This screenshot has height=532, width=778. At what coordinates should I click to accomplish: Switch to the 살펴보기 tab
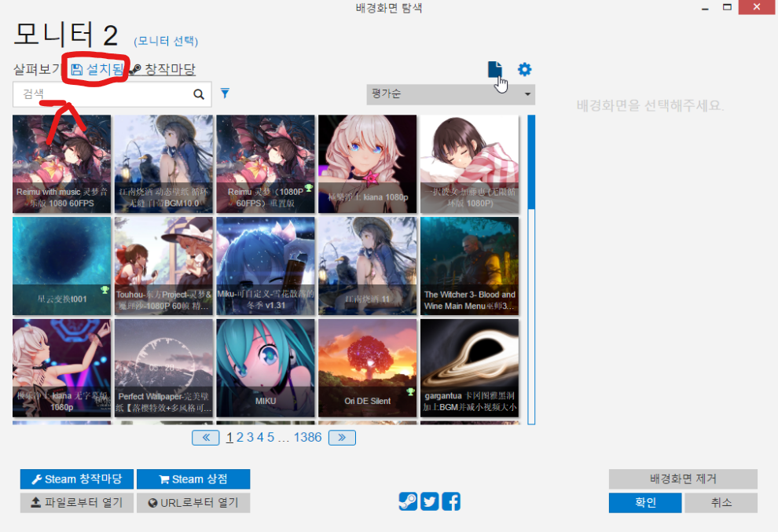click(x=37, y=69)
